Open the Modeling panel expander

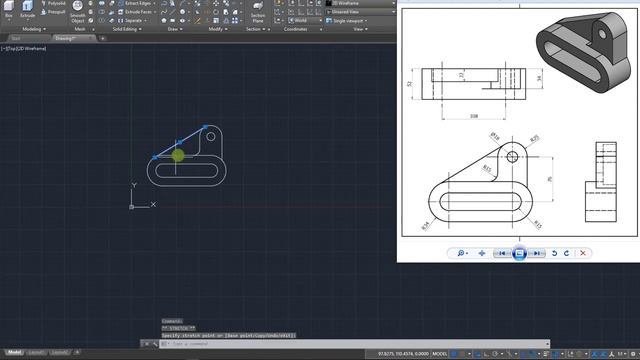[x=34, y=29]
